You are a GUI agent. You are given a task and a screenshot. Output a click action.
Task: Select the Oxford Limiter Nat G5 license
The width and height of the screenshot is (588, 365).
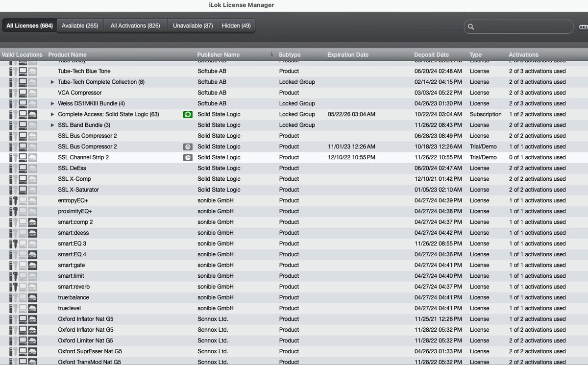[x=85, y=341]
